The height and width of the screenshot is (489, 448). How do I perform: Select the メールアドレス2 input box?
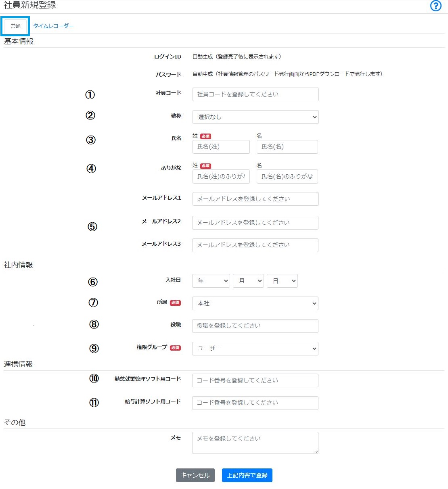255,223
